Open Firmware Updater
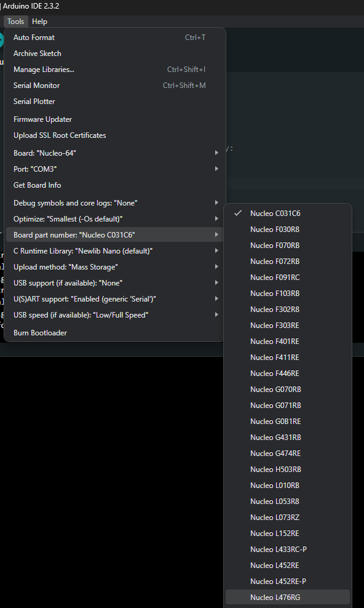The height and width of the screenshot is (608, 364). [x=114, y=119]
